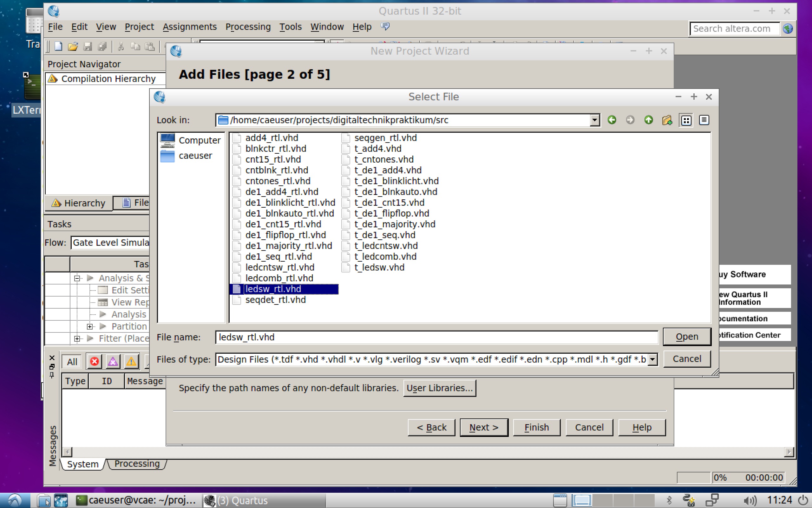The width and height of the screenshot is (812, 508).
Task: Select file add4_rtl.vhd
Action: (x=272, y=138)
